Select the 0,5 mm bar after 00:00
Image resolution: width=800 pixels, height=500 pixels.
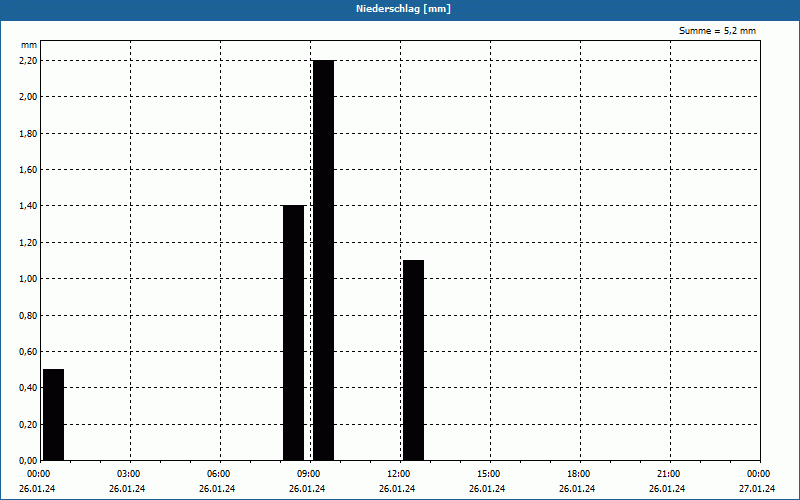point(54,415)
